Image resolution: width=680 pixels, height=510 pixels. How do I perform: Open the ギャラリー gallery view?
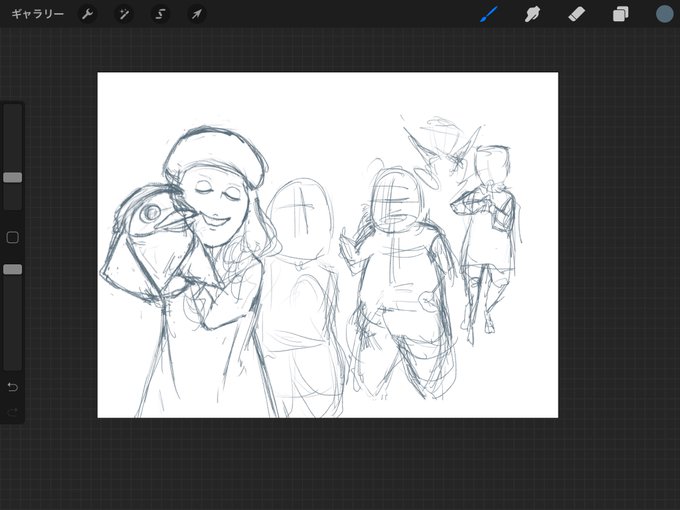pyautogui.click(x=37, y=14)
